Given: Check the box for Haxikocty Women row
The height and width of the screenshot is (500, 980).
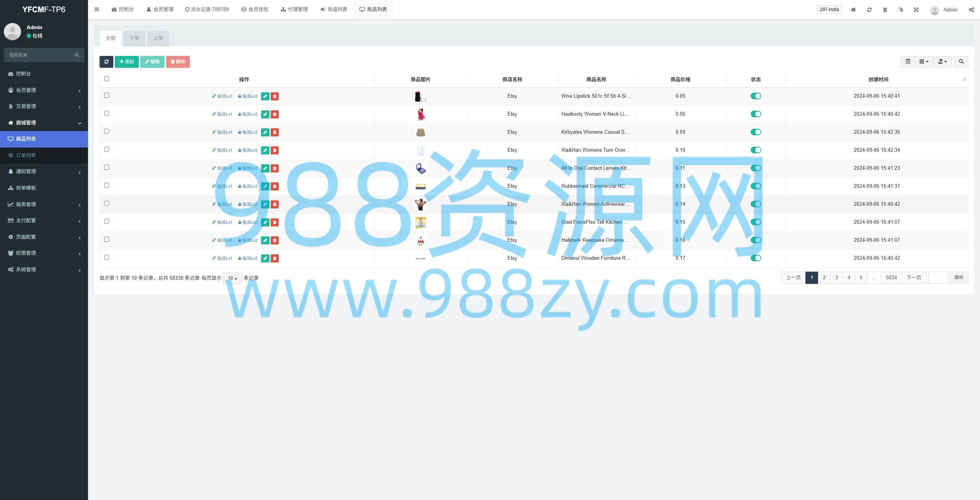Looking at the screenshot, I should coord(106,113).
